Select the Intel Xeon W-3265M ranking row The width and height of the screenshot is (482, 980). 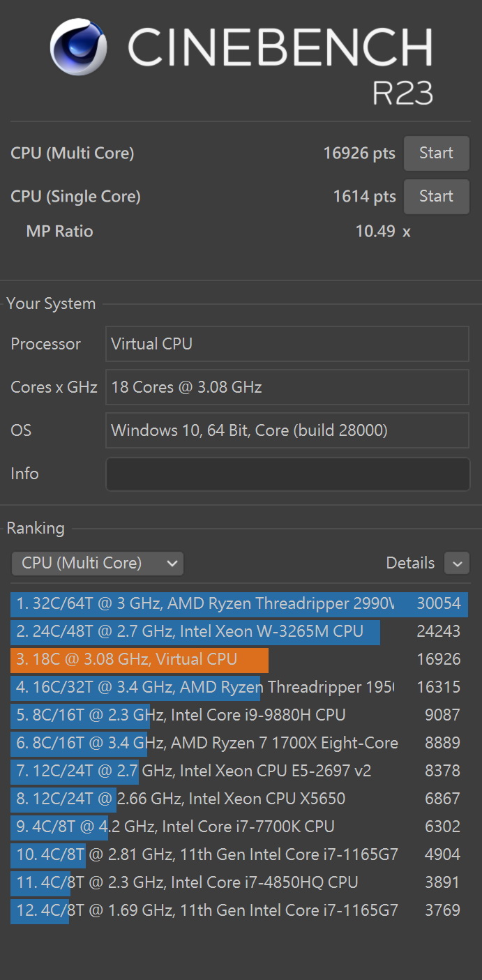point(195,631)
